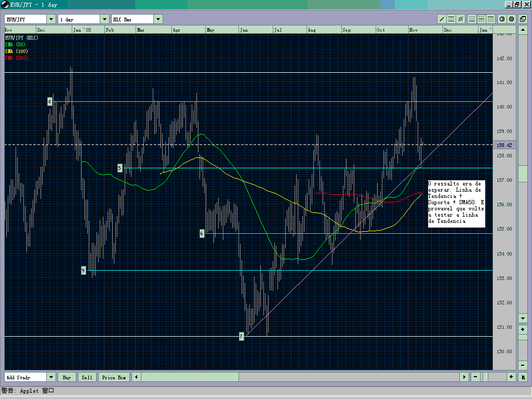The width and height of the screenshot is (532, 399).
Task: Open the EUR/JPY symbol dropdown
Action: click(x=50, y=18)
